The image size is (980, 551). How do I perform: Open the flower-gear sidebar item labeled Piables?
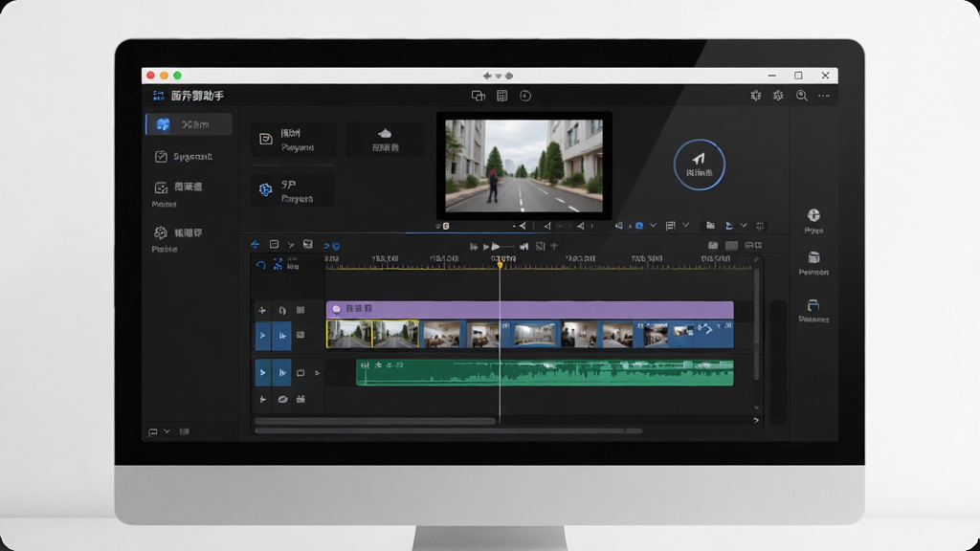coord(178,239)
